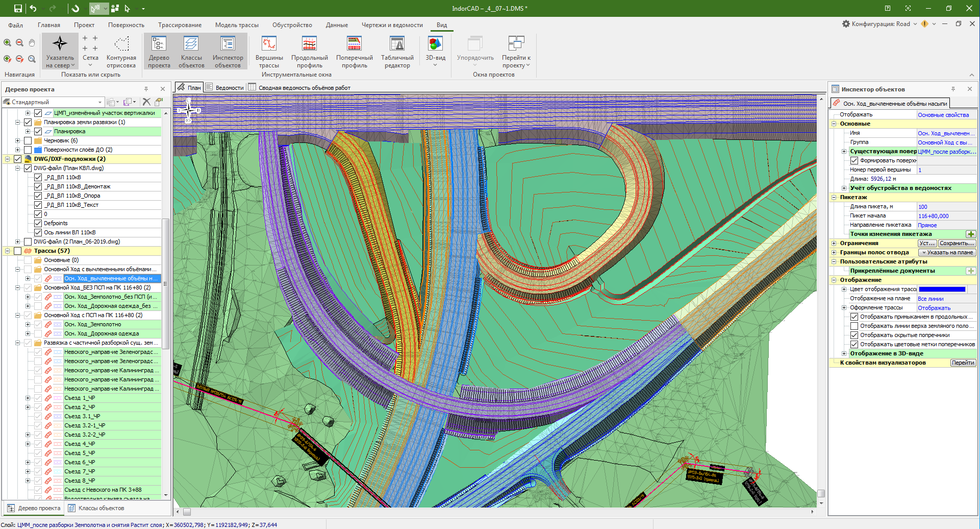
Task: Toggle display of hidden cross-sections
Action: click(854, 335)
